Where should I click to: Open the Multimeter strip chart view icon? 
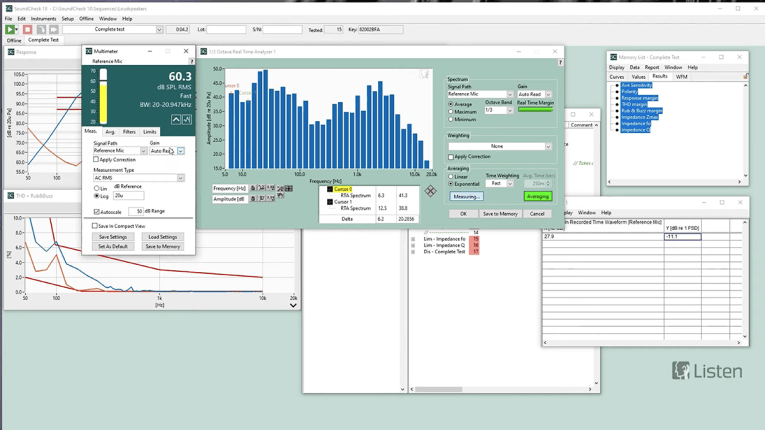[187, 119]
